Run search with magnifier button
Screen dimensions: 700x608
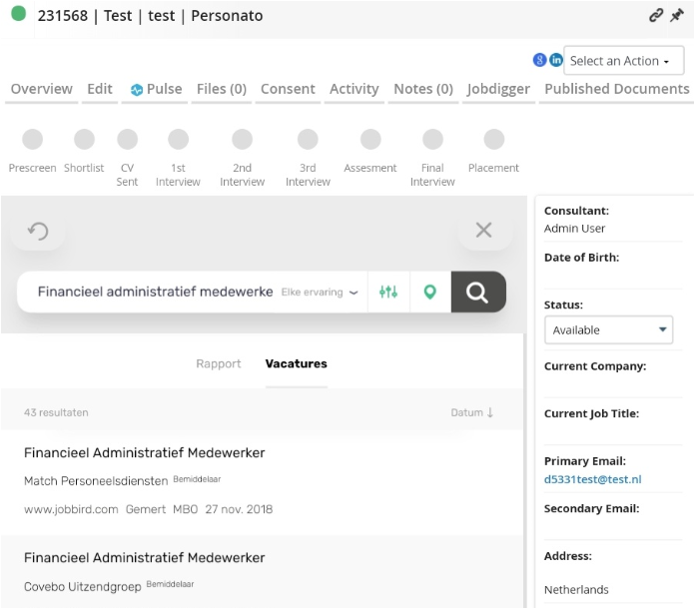(x=478, y=292)
